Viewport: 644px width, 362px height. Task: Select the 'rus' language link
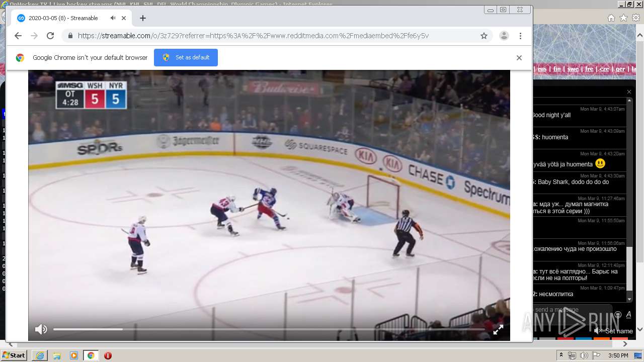click(x=542, y=69)
